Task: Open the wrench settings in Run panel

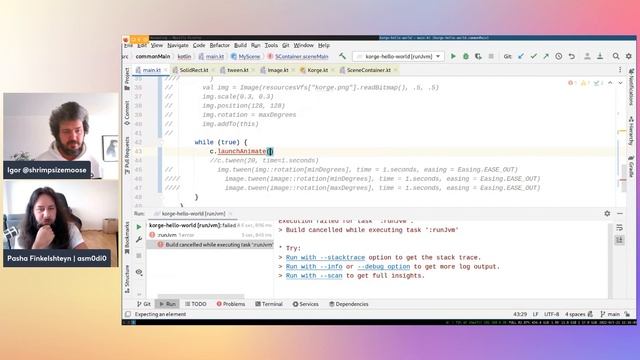Action: click(x=139, y=240)
